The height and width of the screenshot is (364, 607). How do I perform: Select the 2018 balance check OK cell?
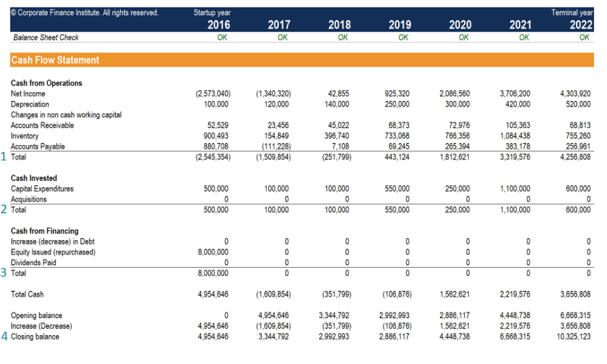click(x=343, y=38)
